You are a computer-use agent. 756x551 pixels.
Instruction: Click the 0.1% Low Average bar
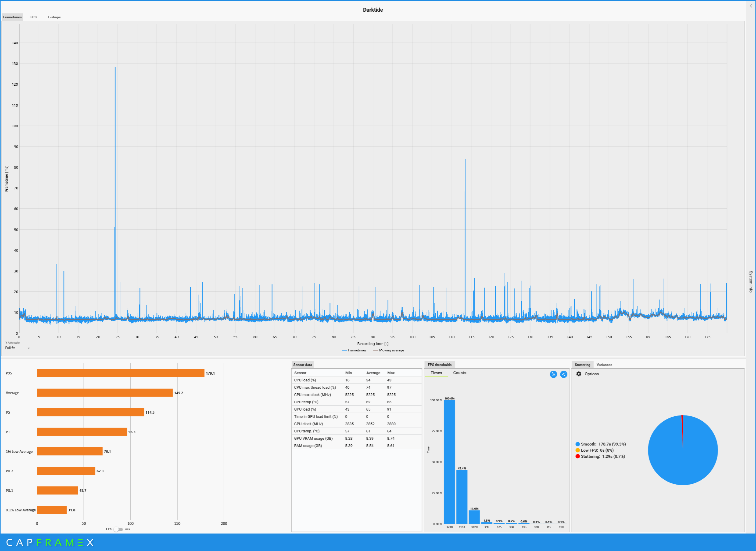click(52, 510)
